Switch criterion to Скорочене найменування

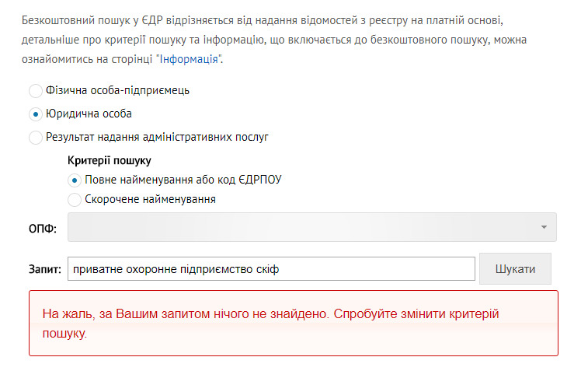coord(75,200)
